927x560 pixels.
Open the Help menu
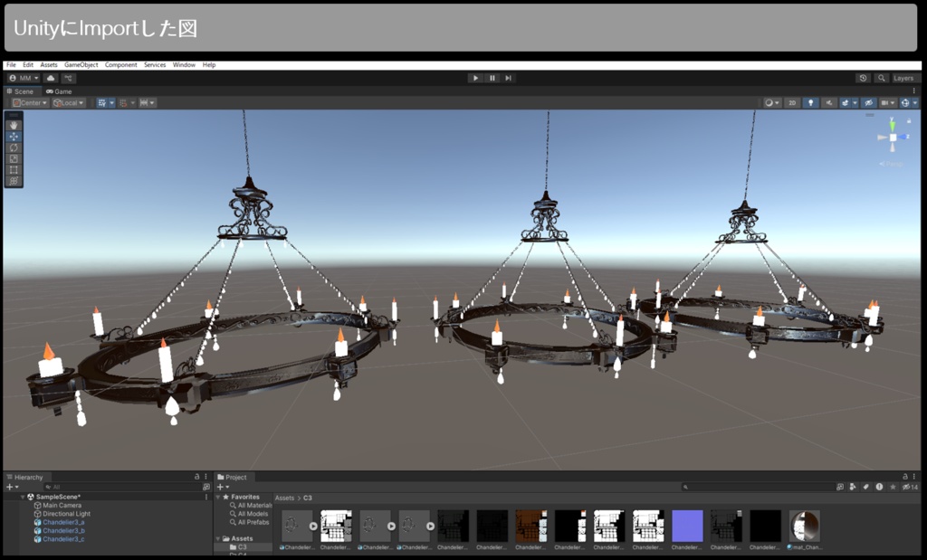209,65
